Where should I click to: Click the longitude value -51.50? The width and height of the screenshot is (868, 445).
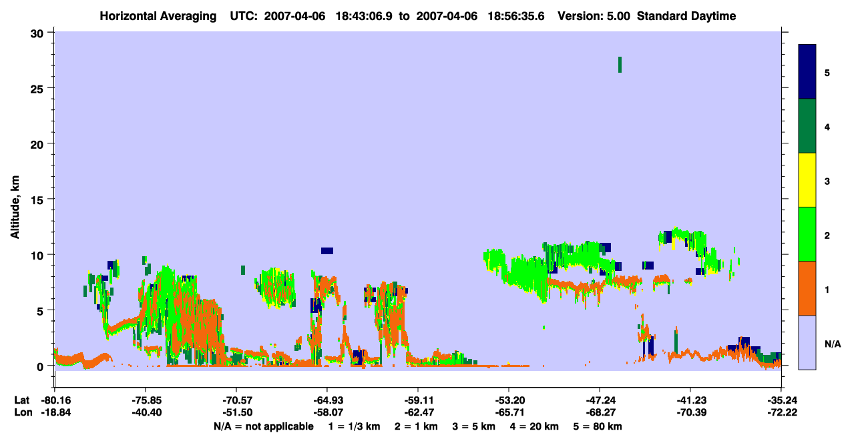point(236,413)
